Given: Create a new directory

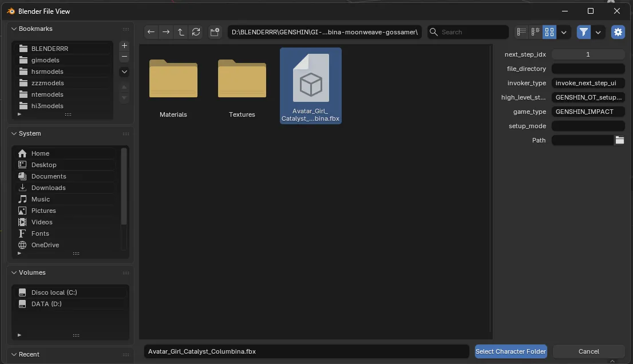Looking at the screenshot, I should [215, 32].
